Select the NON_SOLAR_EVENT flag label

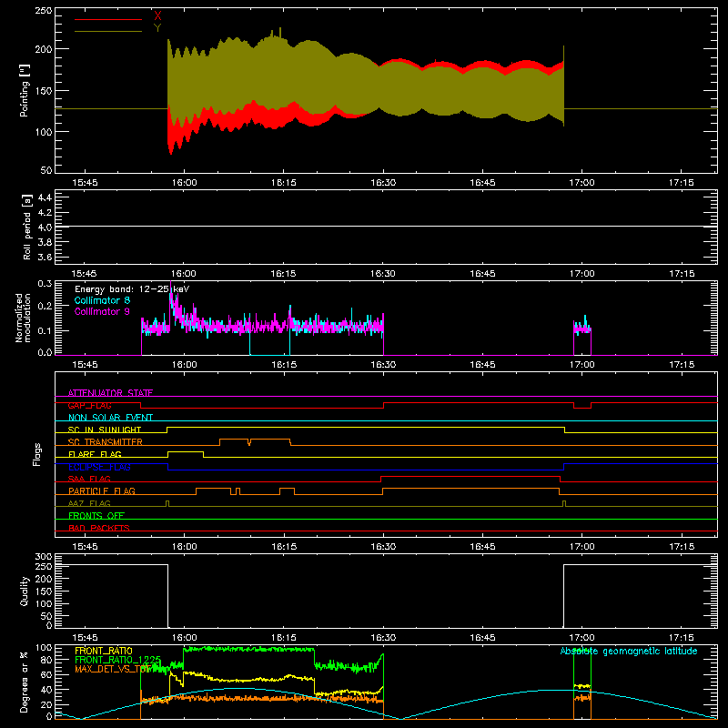[x=110, y=418]
